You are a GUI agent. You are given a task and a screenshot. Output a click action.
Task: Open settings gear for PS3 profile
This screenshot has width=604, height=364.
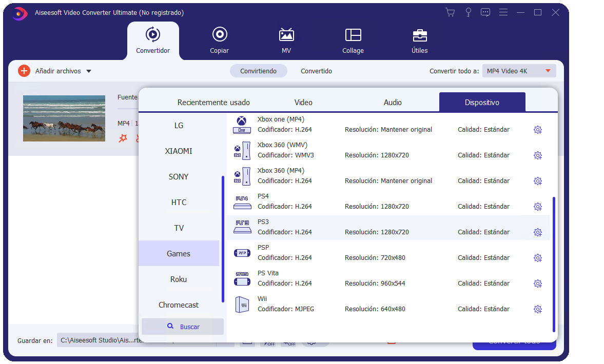538,232
